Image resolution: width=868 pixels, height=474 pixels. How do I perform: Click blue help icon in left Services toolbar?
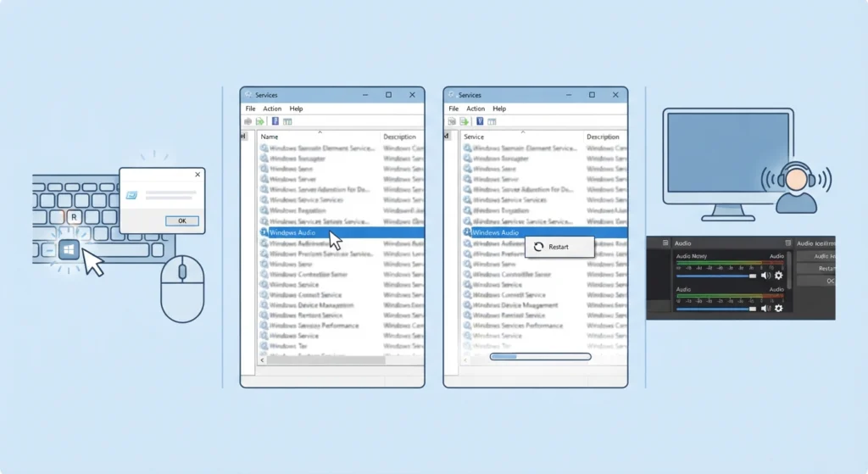coord(275,121)
